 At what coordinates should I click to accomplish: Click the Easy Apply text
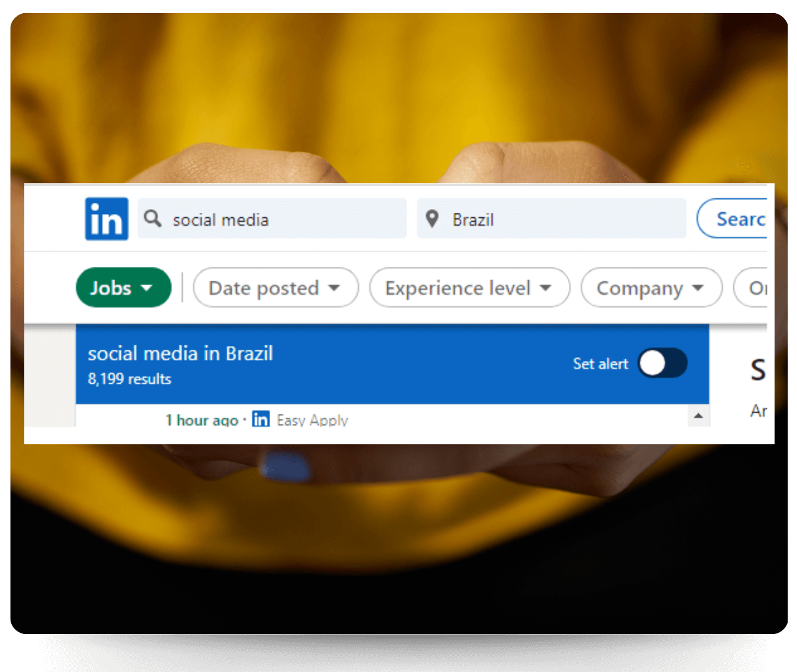point(313,420)
